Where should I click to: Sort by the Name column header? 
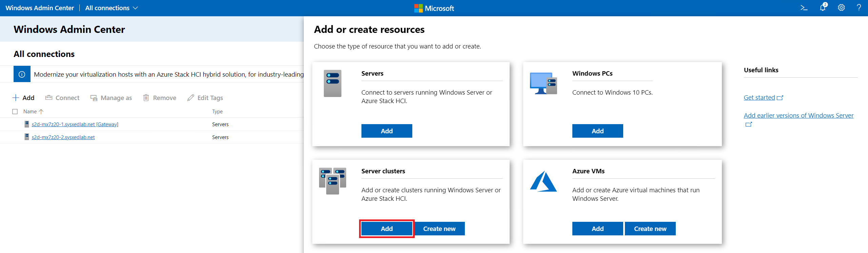[30, 112]
